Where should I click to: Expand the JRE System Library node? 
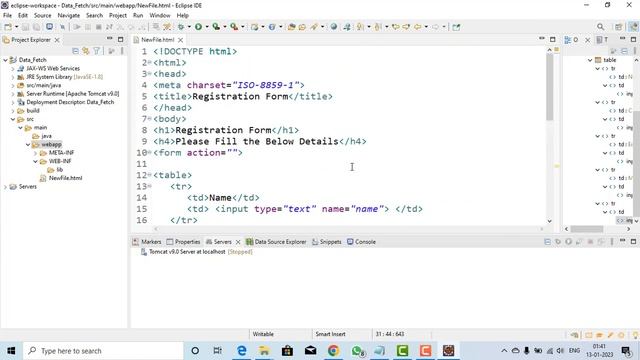(13, 77)
